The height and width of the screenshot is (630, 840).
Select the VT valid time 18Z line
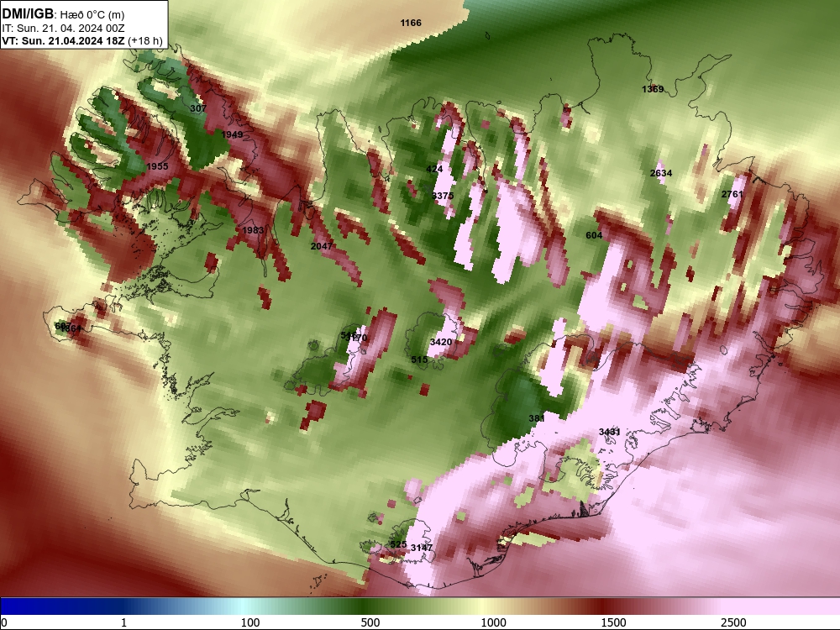pos(82,40)
